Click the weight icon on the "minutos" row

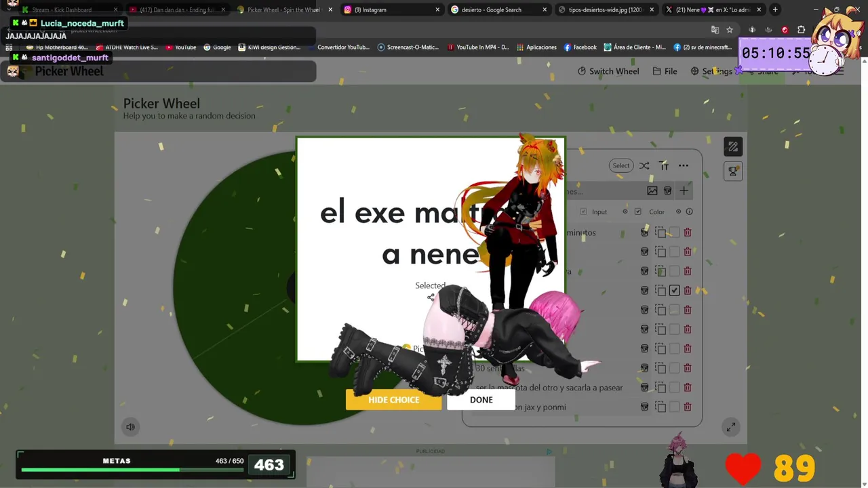point(644,232)
